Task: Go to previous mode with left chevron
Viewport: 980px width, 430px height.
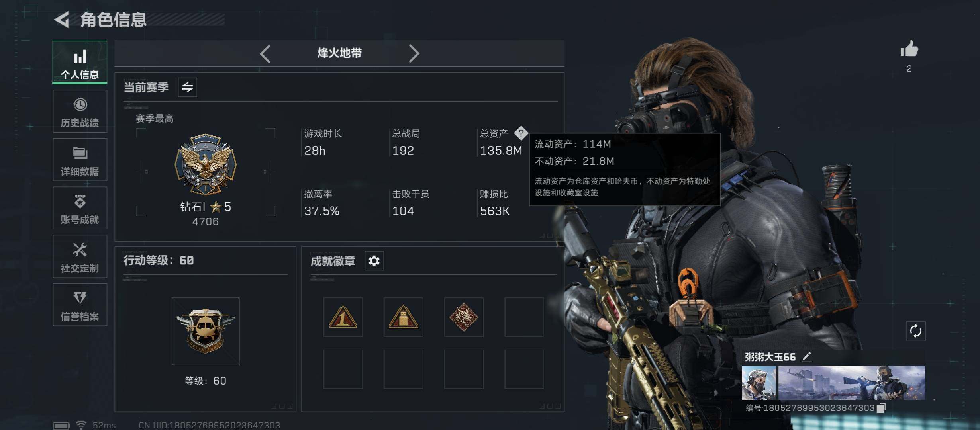Action: click(x=265, y=53)
